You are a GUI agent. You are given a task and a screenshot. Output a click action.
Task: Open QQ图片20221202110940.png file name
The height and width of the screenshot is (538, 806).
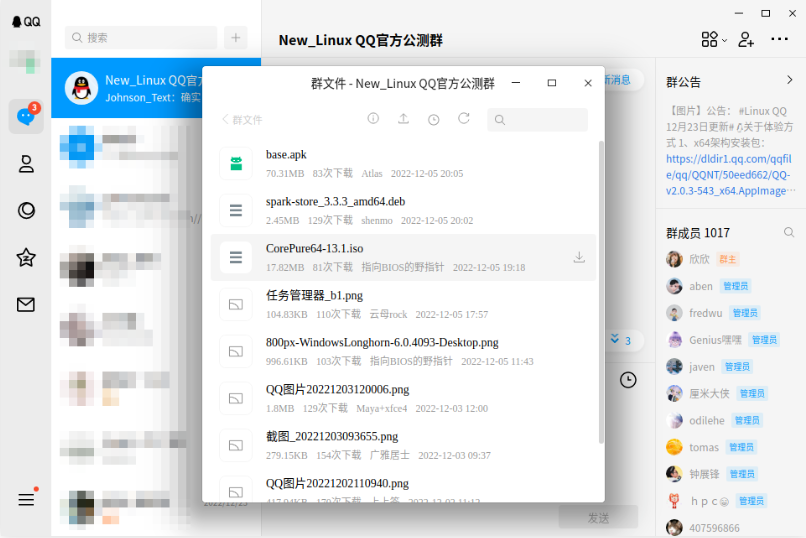point(337,484)
